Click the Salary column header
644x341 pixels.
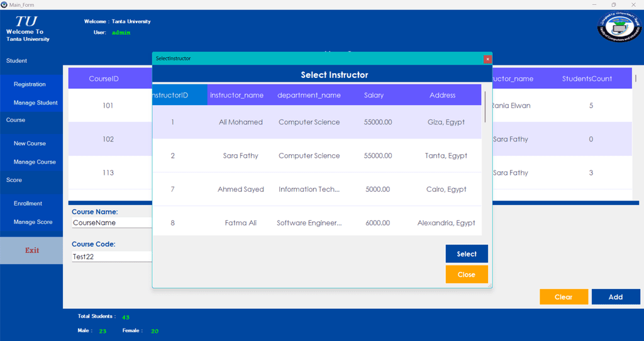pos(374,95)
